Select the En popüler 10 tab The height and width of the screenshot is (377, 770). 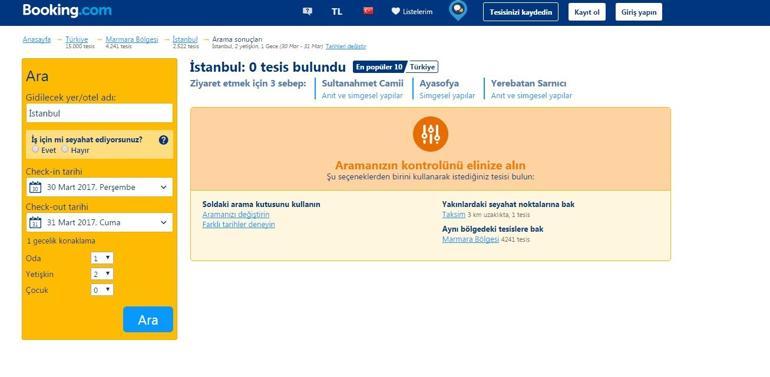point(380,67)
